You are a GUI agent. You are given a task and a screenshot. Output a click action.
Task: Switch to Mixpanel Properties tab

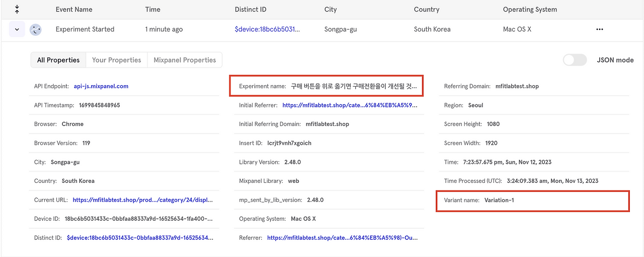coord(185,60)
